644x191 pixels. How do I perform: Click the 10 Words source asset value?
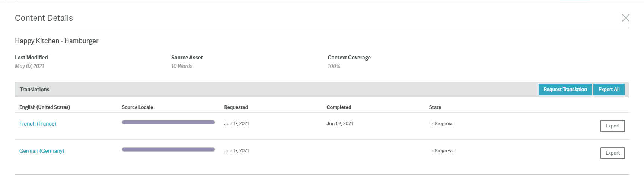[x=182, y=66]
